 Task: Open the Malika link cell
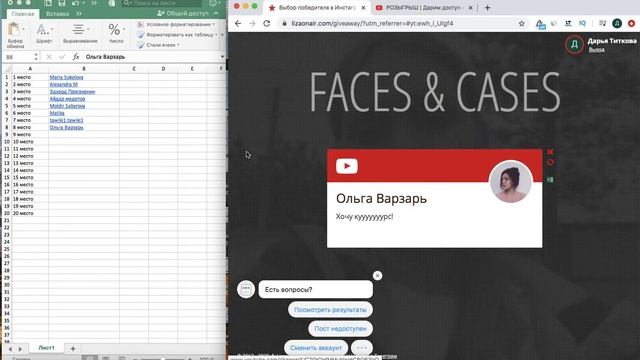(57, 113)
